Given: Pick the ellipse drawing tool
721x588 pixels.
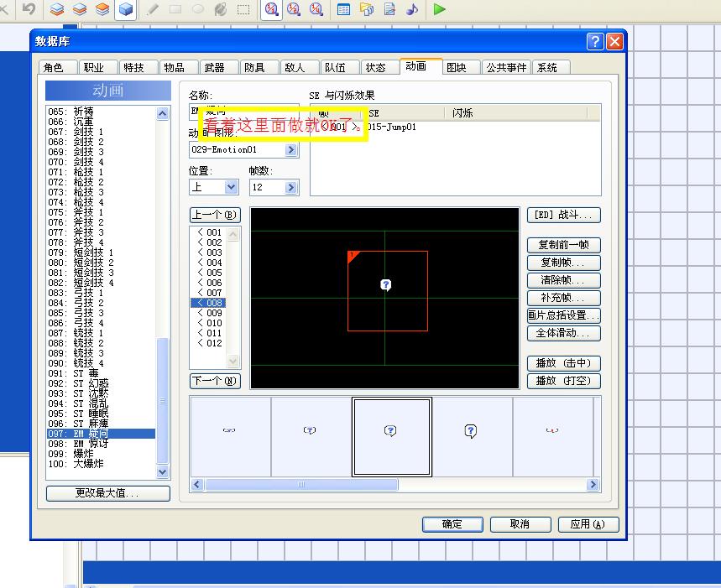Looking at the screenshot, I should (x=198, y=9).
